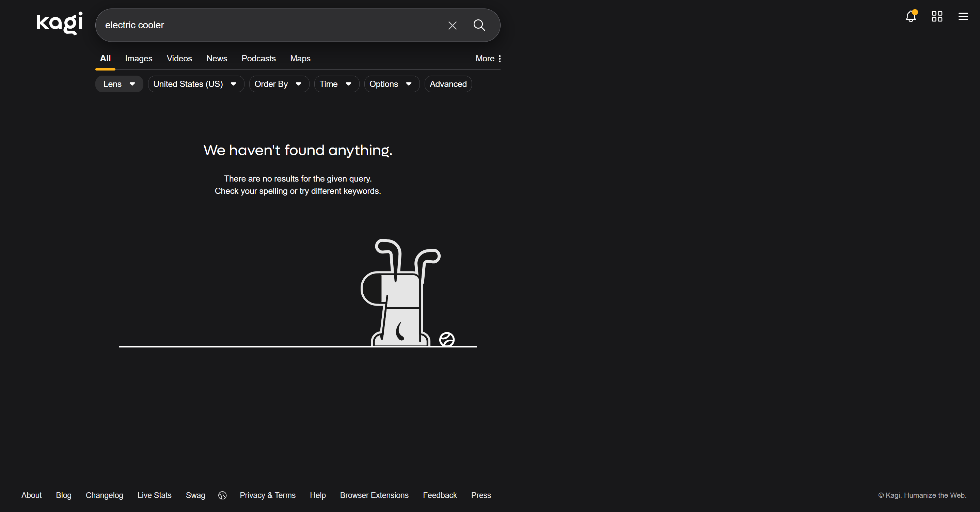Image resolution: width=980 pixels, height=512 pixels.
Task: Click the theme icon in footer
Action: tap(223, 495)
